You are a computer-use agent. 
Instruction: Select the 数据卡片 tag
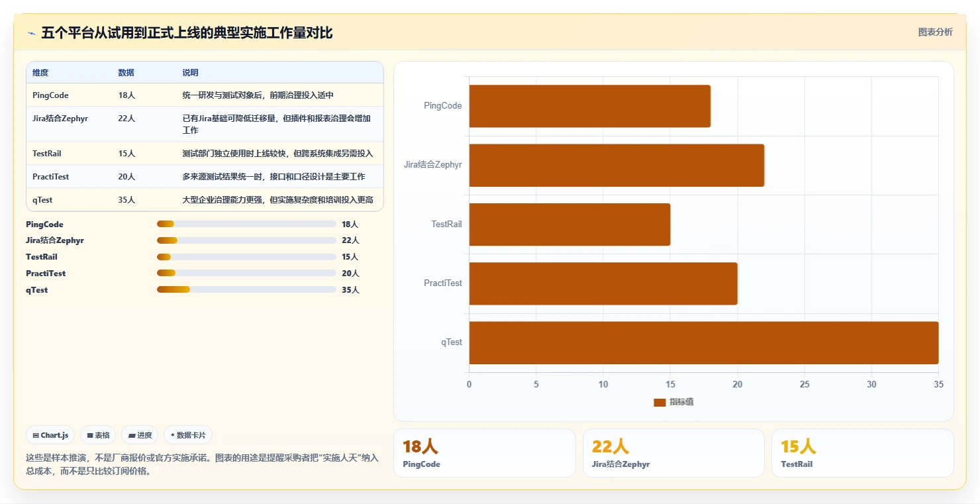click(x=188, y=435)
